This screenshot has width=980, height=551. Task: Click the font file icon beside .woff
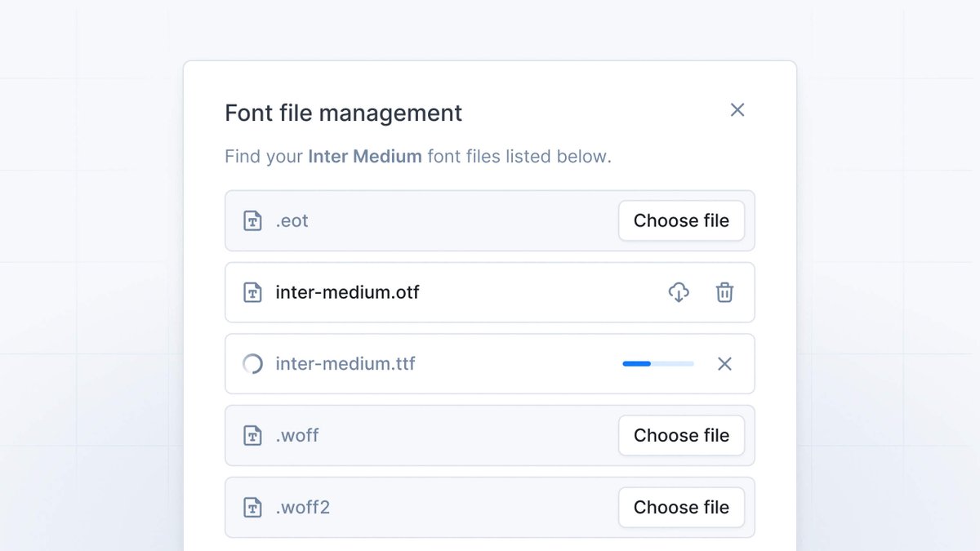coord(253,435)
